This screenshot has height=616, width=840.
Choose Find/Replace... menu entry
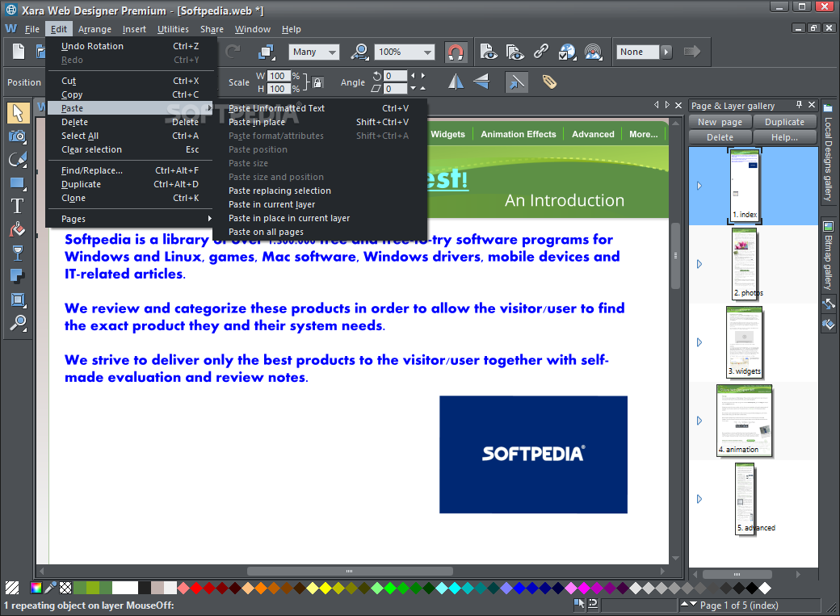[x=130, y=170]
